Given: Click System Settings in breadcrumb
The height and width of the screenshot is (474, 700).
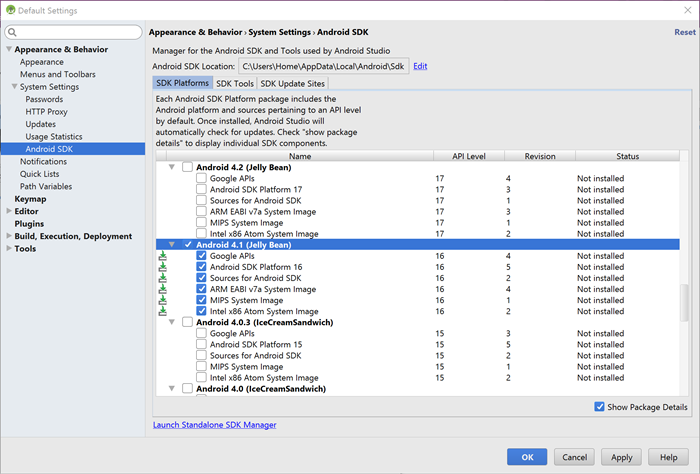Looking at the screenshot, I should pos(279,32).
